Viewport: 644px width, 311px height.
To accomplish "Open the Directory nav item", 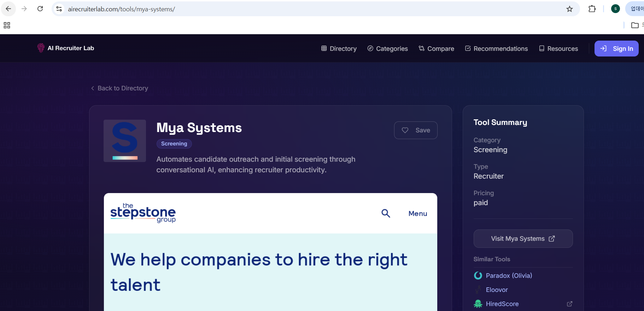I will [x=339, y=49].
